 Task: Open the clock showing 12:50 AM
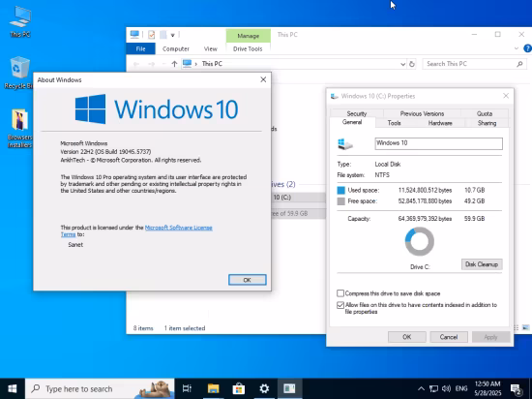(488, 388)
